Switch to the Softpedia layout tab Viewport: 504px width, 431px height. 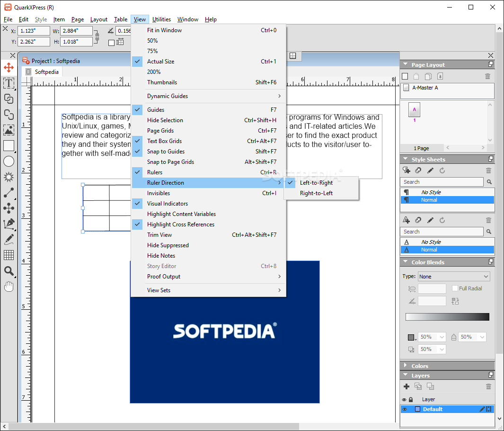[x=43, y=72]
